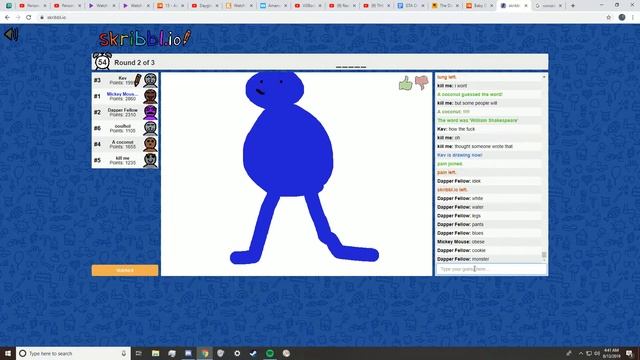Reload the skribbl.io page
The height and width of the screenshot is (360, 640).
pyautogui.click(x=29, y=17)
